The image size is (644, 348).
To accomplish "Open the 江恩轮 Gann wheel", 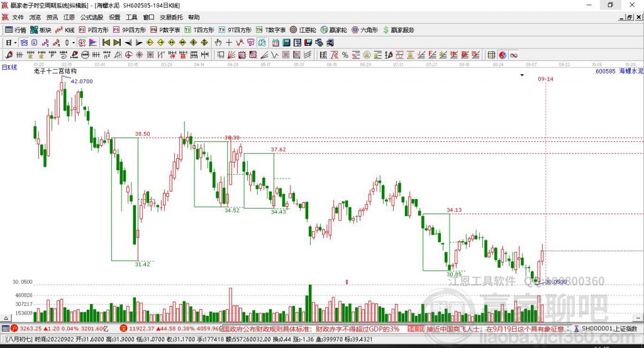I will (x=303, y=30).
